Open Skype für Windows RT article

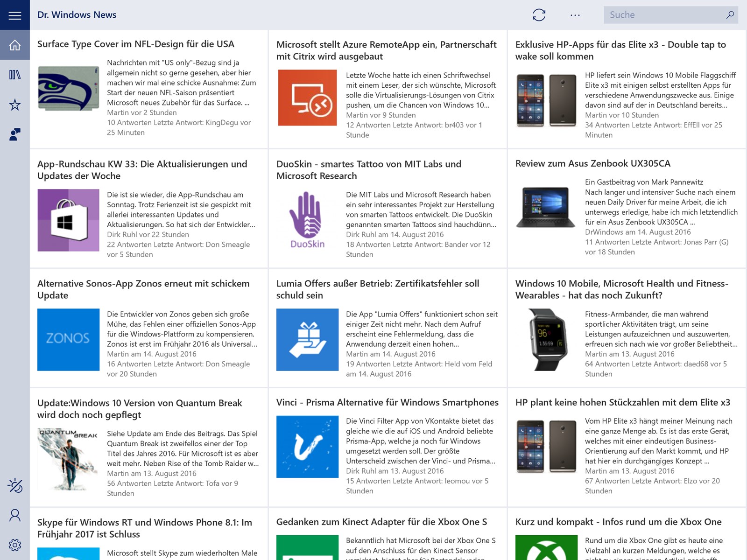point(145,528)
